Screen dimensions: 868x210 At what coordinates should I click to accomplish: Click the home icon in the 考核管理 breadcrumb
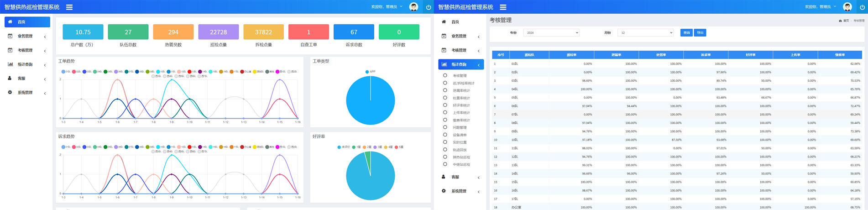[840, 21]
